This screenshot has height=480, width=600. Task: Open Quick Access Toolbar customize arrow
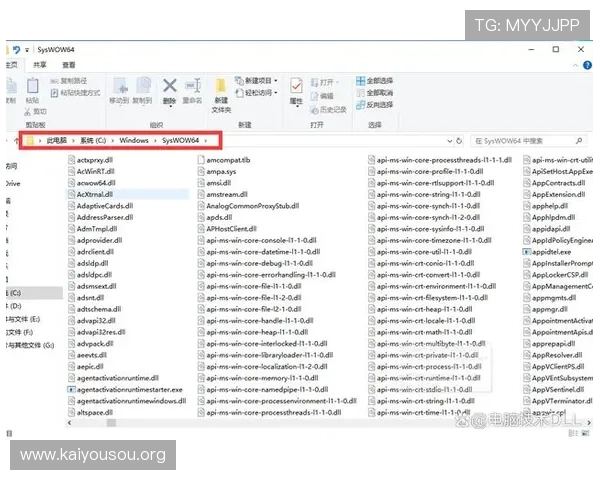point(27,50)
